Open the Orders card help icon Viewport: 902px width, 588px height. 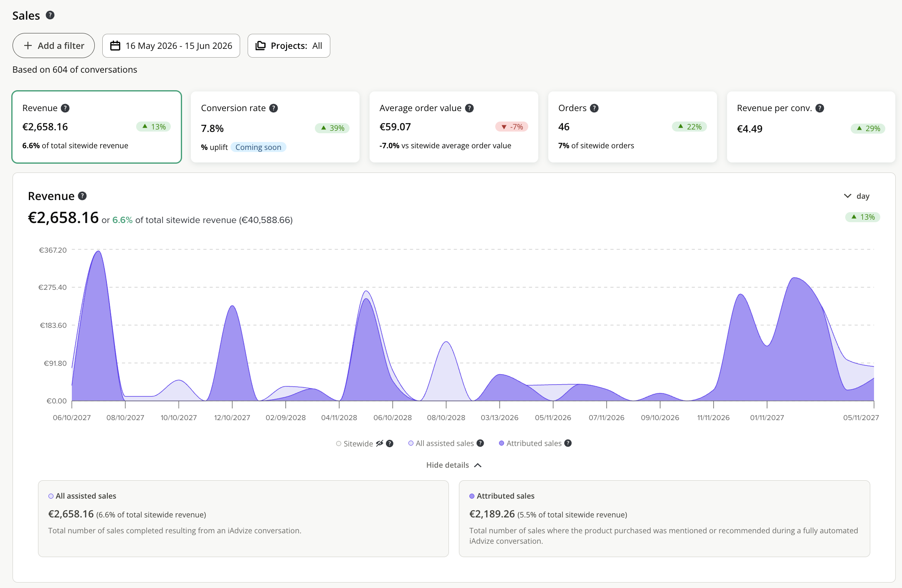(x=594, y=108)
